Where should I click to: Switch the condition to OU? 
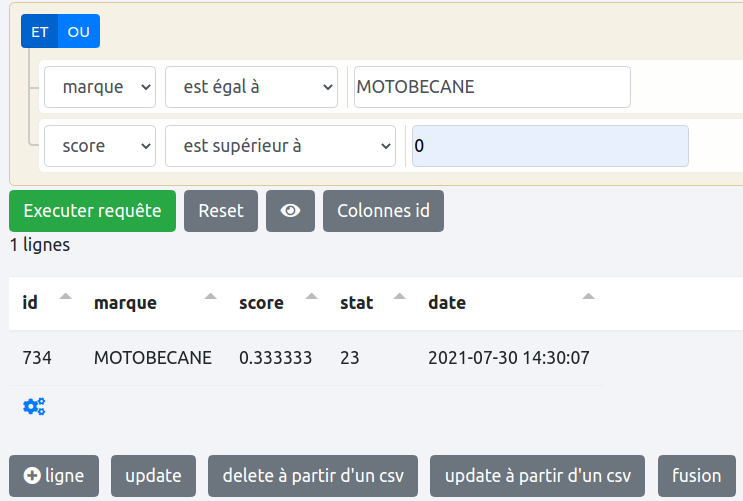tap(79, 32)
